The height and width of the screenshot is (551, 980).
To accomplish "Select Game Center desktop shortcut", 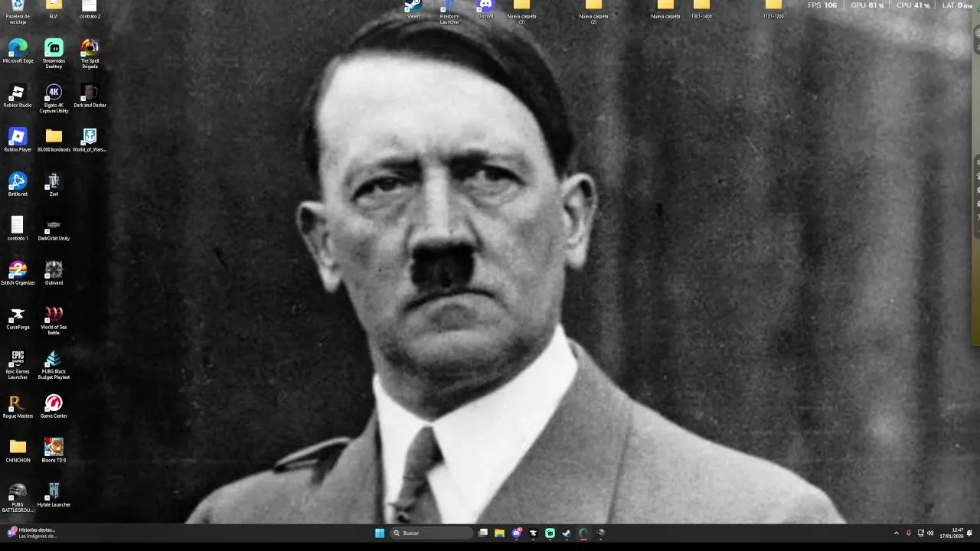I will click(54, 406).
